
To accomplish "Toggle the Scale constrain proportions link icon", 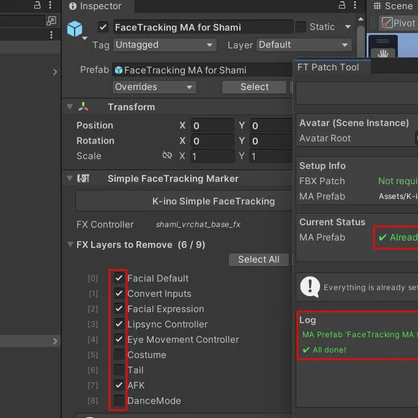I will (167, 155).
